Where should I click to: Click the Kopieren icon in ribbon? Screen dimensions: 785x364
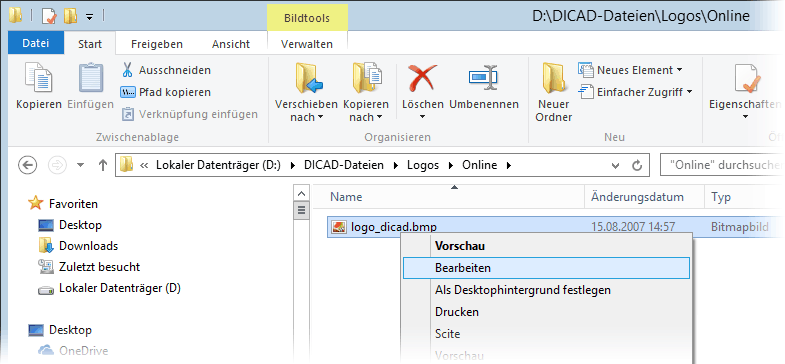coord(39,79)
